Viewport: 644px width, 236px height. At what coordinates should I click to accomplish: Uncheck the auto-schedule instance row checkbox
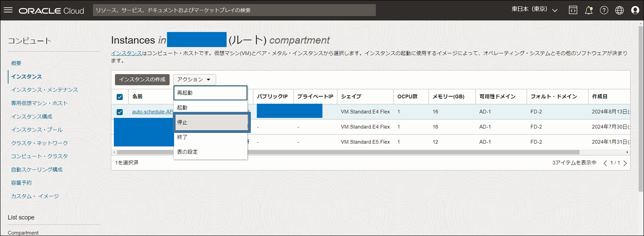coord(120,112)
